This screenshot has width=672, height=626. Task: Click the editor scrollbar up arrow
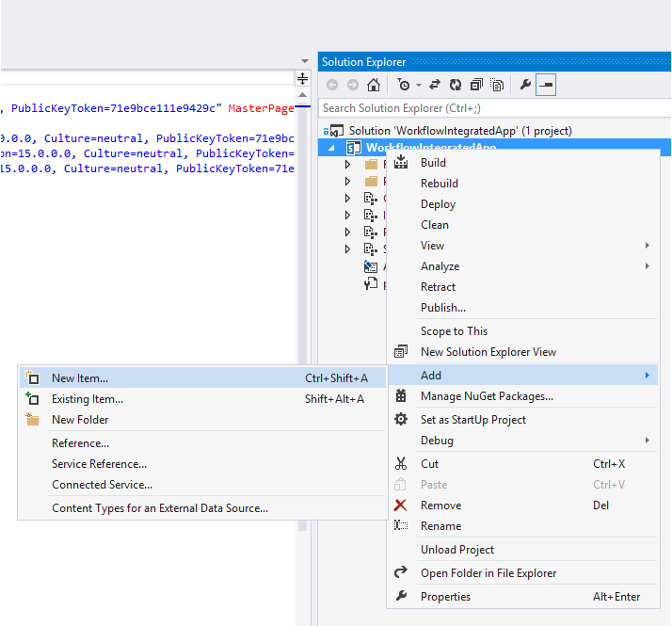click(x=302, y=95)
